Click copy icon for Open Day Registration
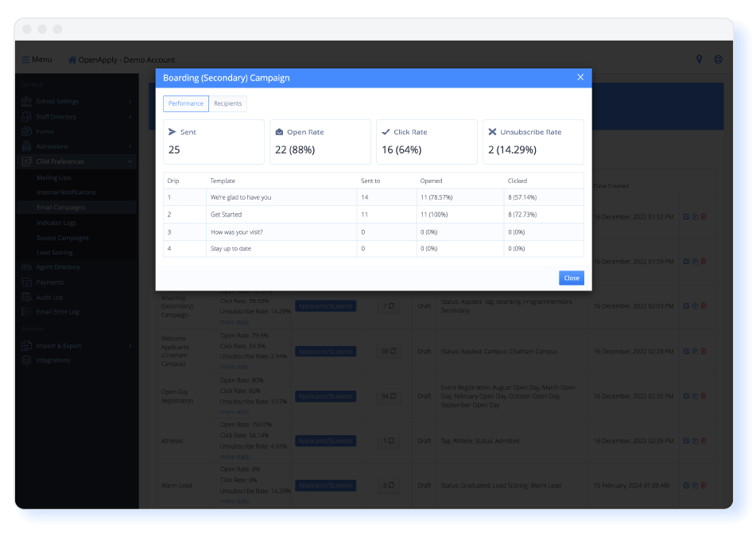Image resolution: width=756 pixels, height=541 pixels. 695,395
